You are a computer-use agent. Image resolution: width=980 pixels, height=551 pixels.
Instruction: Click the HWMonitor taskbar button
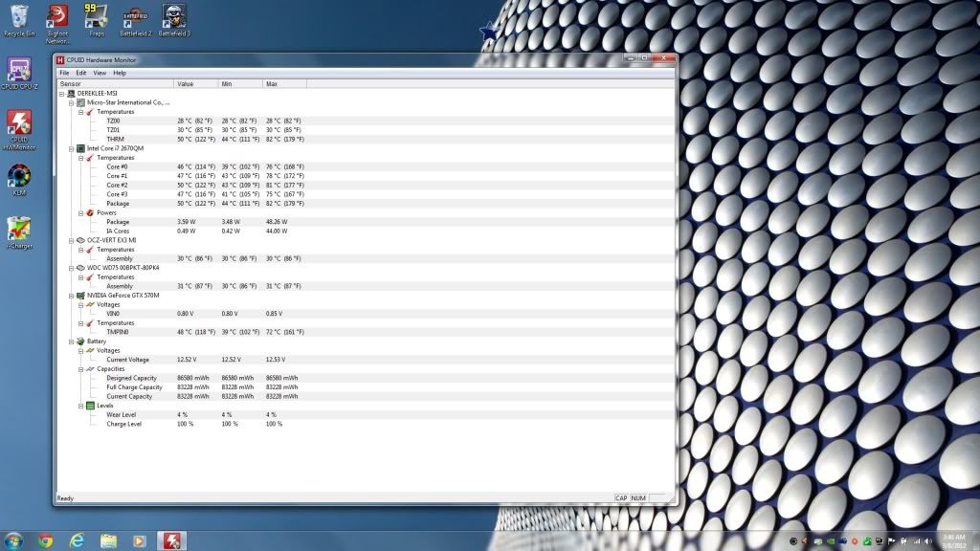172,540
